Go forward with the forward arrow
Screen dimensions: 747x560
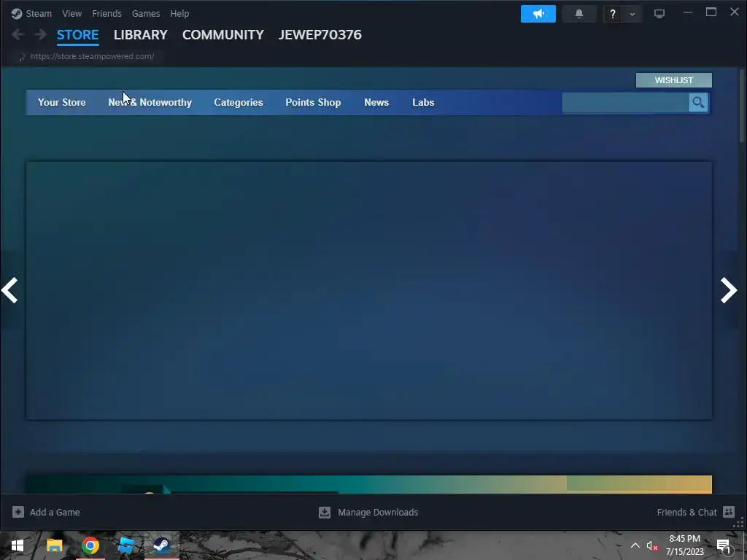pos(41,34)
